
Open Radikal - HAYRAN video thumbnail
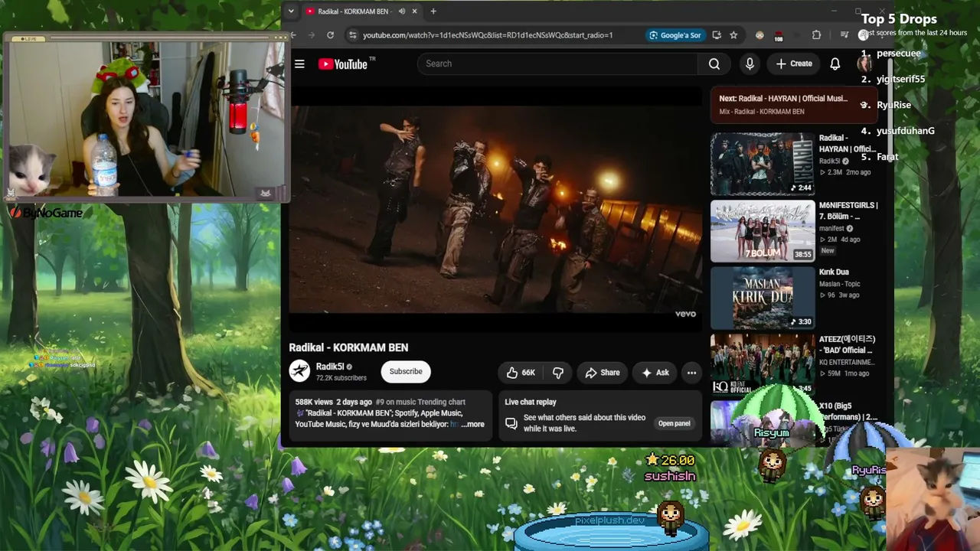tap(763, 164)
